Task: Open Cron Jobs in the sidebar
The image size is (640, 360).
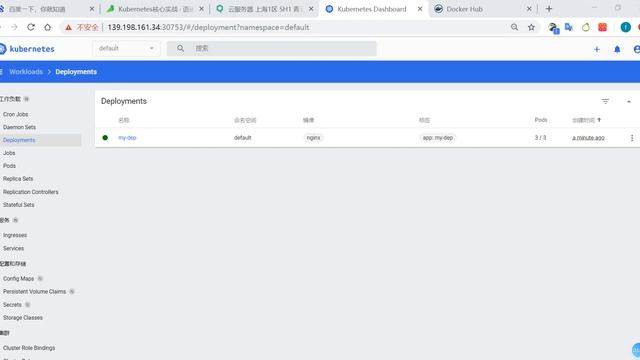Action: (16, 114)
